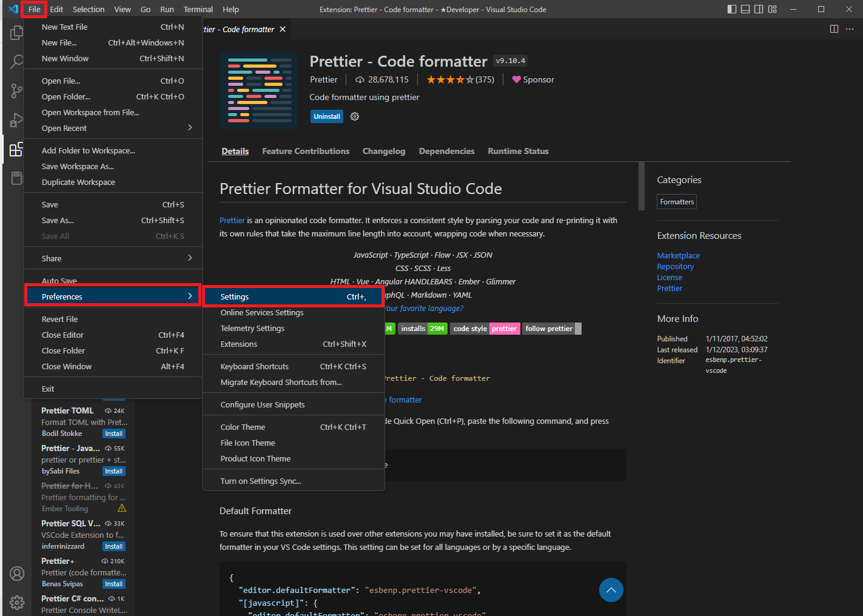The image size is (863, 616).
Task: Click Exit in the File menu
Action: tap(113, 389)
